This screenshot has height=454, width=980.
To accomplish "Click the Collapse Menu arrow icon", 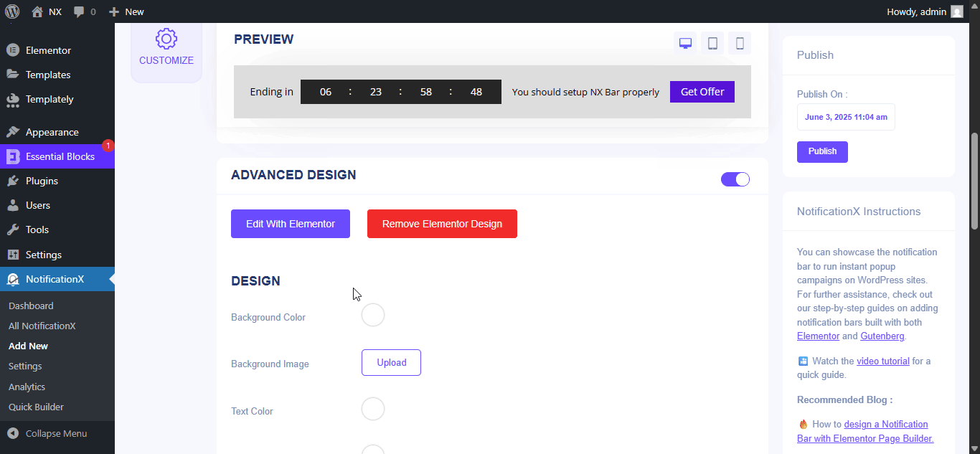I will pos(13,433).
